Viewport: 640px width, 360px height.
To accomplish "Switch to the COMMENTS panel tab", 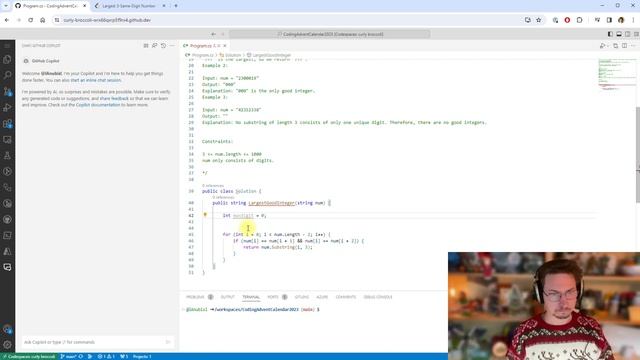I will point(346,297).
